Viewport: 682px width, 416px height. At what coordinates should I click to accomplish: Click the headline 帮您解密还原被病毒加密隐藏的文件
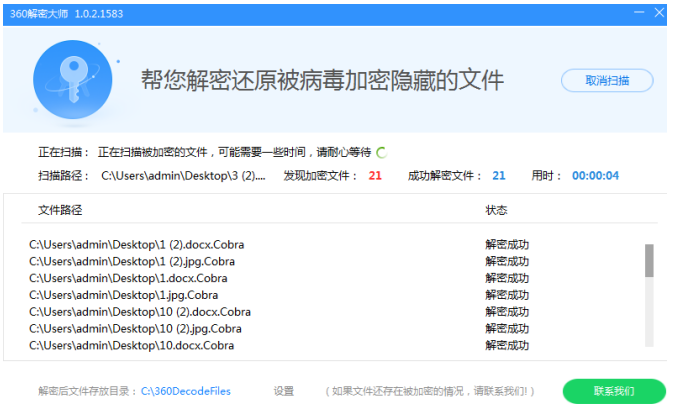point(322,80)
